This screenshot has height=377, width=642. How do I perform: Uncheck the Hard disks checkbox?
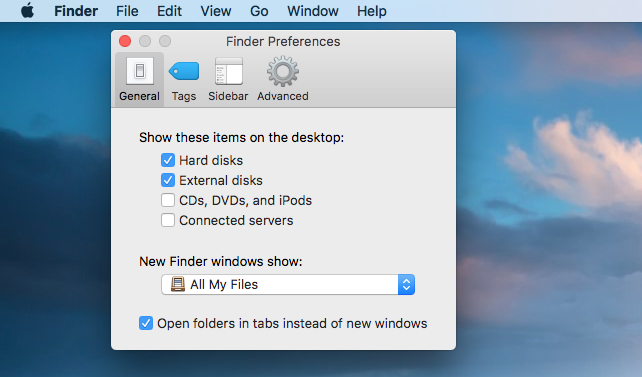tap(168, 160)
